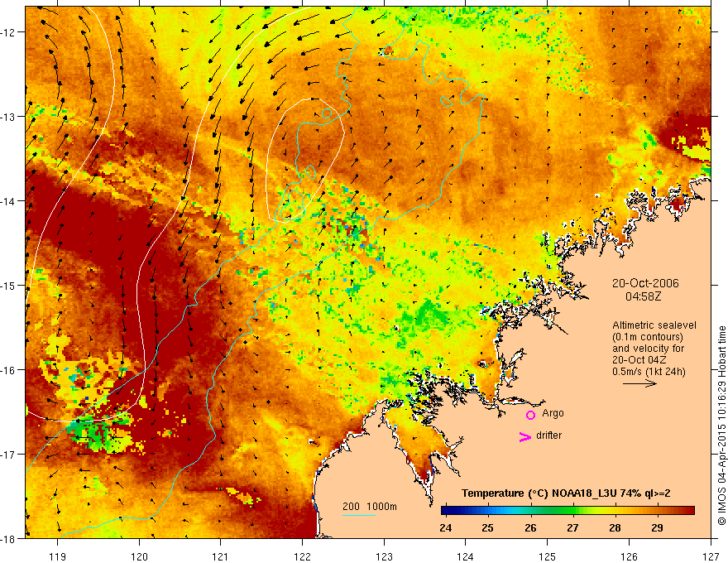Click the longitude axis label 121
Image resolution: width=728 pixels, height=563 pixels.
click(221, 556)
